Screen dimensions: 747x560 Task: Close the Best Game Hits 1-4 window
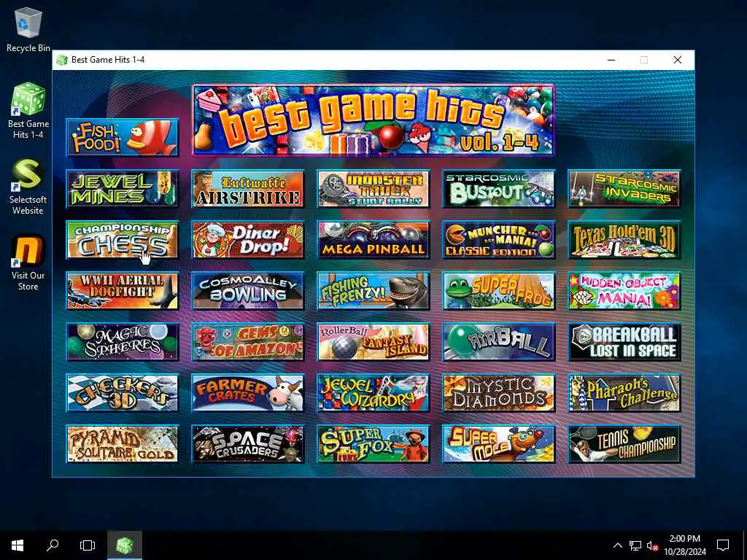point(678,60)
